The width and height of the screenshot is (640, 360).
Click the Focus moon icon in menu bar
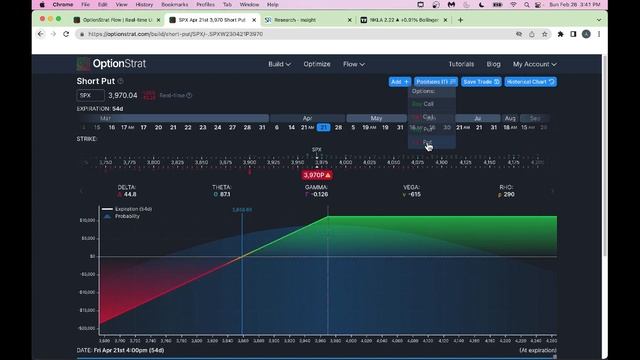tap(482, 5)
